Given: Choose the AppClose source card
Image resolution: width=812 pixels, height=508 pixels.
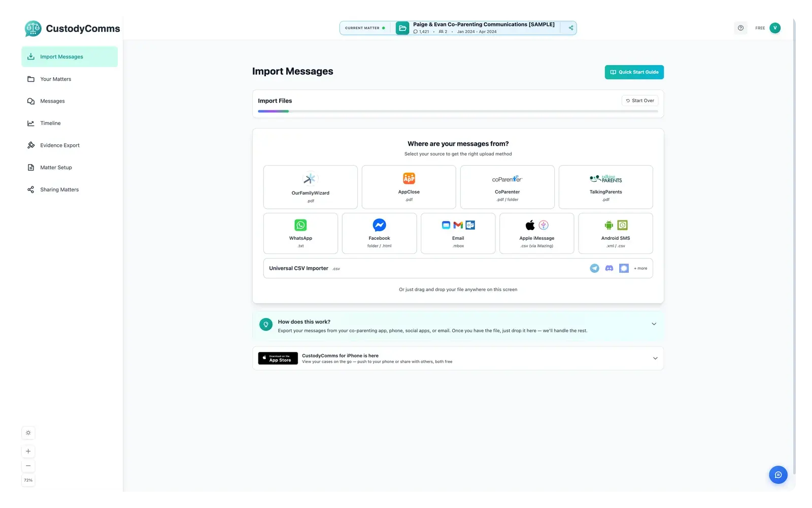Looking at the screenshot, I should 409,187.
